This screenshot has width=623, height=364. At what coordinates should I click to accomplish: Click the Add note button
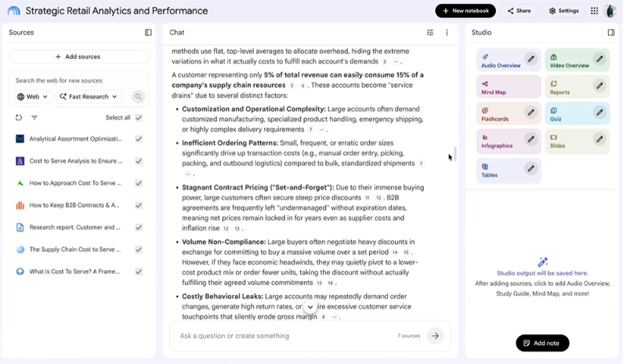542,343
